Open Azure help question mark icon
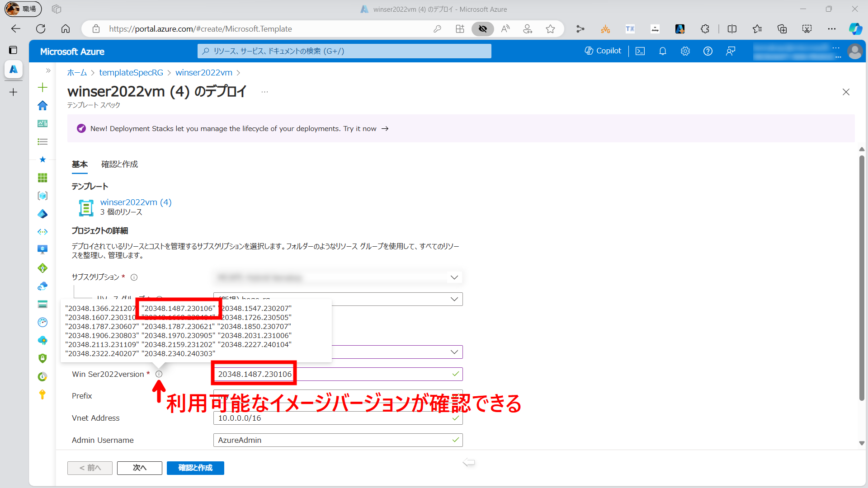 tap(708, 51)
